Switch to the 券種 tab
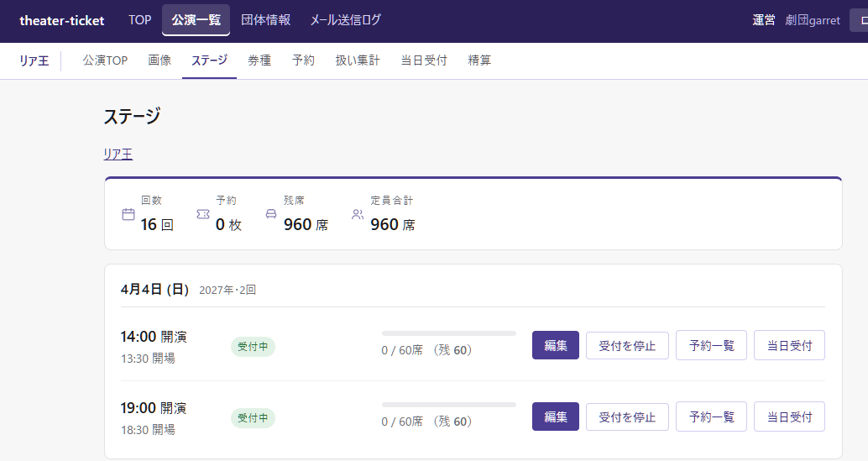This screenshot has height=461, width=868. tap(259, 60)
